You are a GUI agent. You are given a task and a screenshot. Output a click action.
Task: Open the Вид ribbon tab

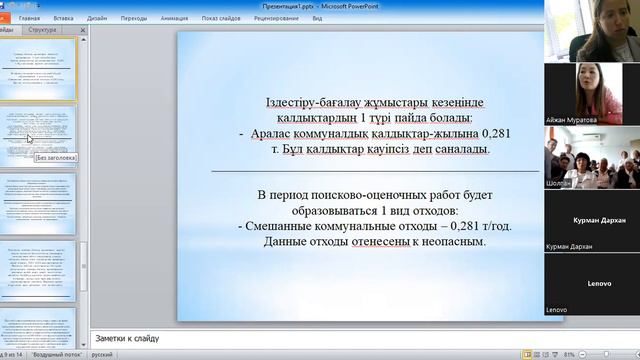[317, 18]
